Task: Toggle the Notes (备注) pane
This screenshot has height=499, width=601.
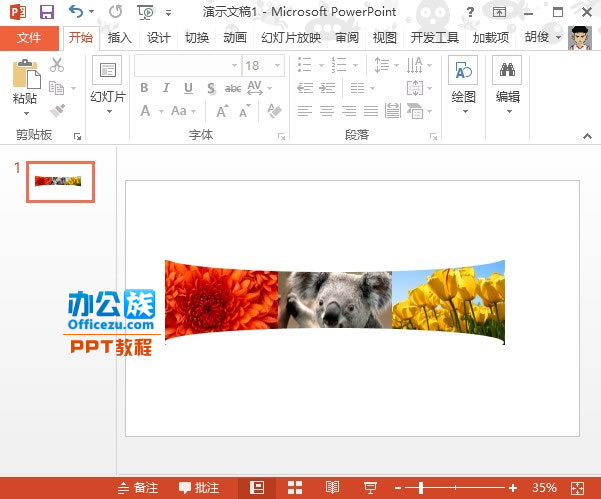Action: (138, 487)
